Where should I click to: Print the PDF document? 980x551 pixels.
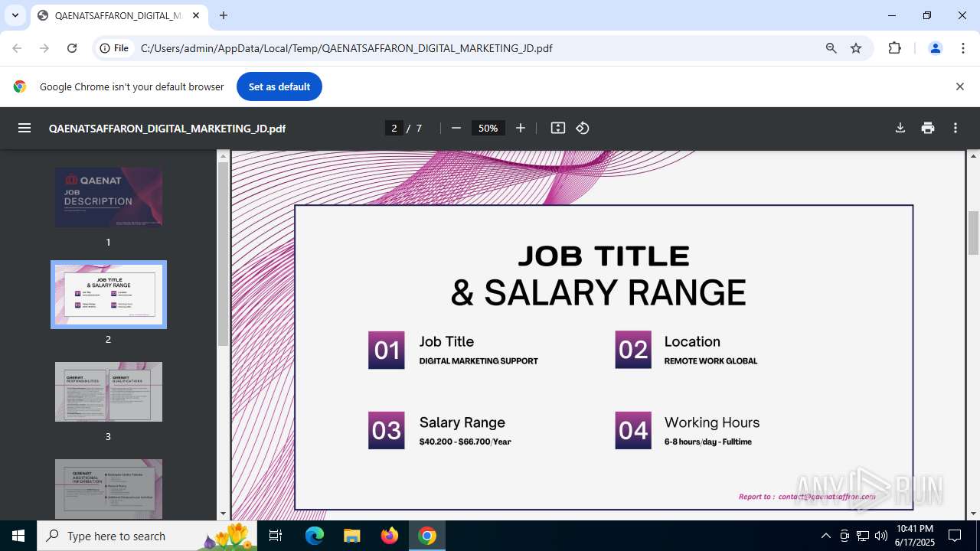point(928,128)
